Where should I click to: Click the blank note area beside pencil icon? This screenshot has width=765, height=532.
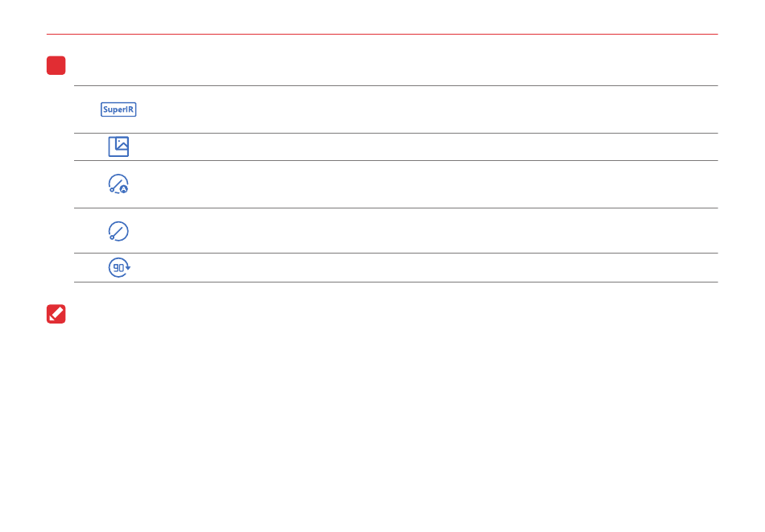pos(387,314)
